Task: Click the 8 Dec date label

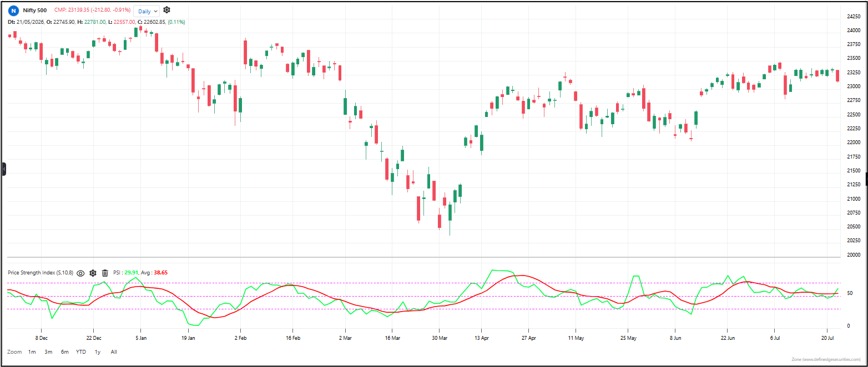Action: [41, 337]
